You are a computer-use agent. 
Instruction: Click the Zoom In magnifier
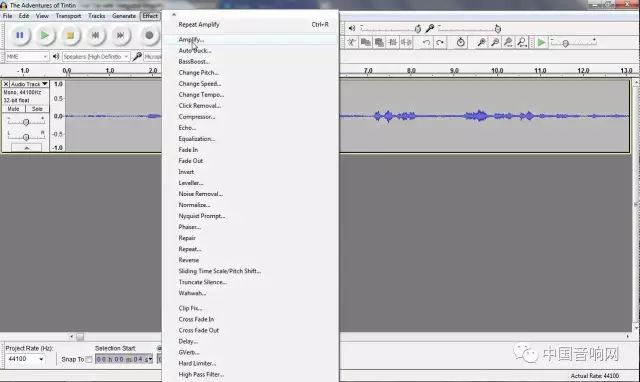(481, 42)
